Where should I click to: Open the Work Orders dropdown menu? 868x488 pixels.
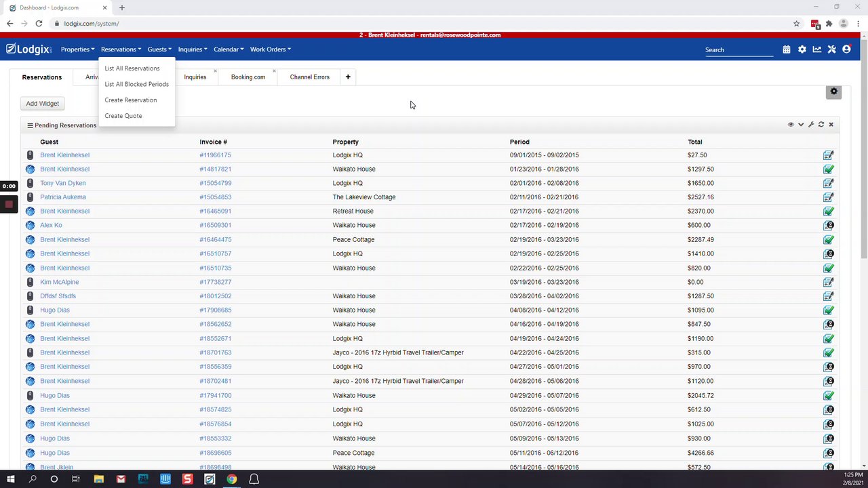click(270, 49)
